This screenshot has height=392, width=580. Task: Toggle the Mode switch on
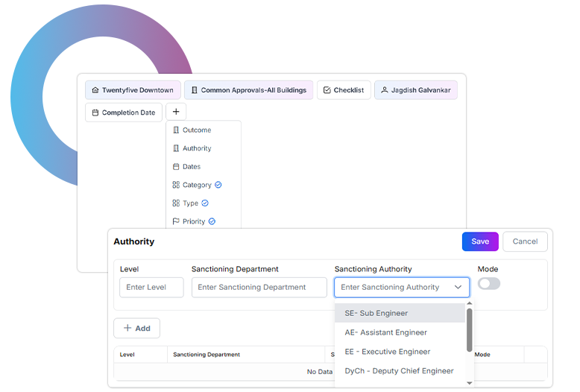[x=489, y=284]
